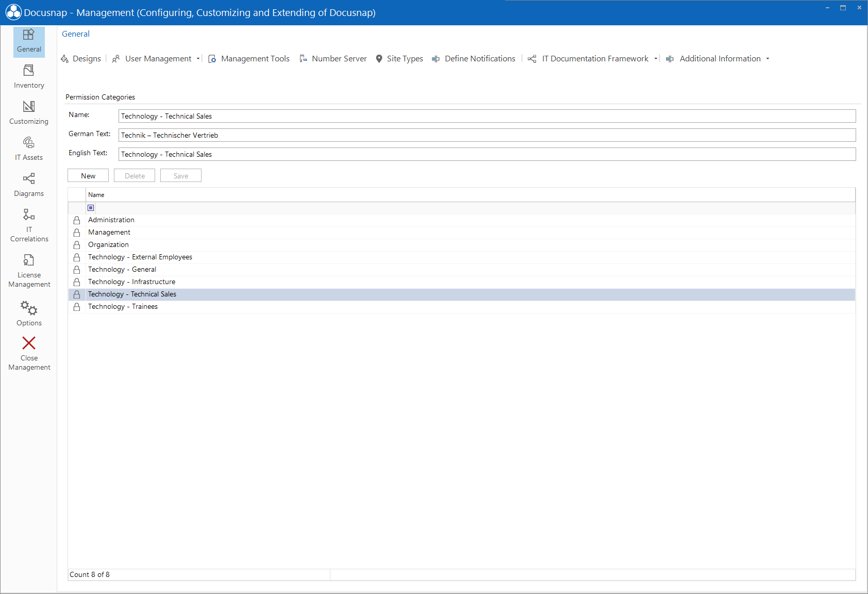This screenshot has width=868, height=594.
Task: Focus the German Text input field
Action: click(487, 135)
